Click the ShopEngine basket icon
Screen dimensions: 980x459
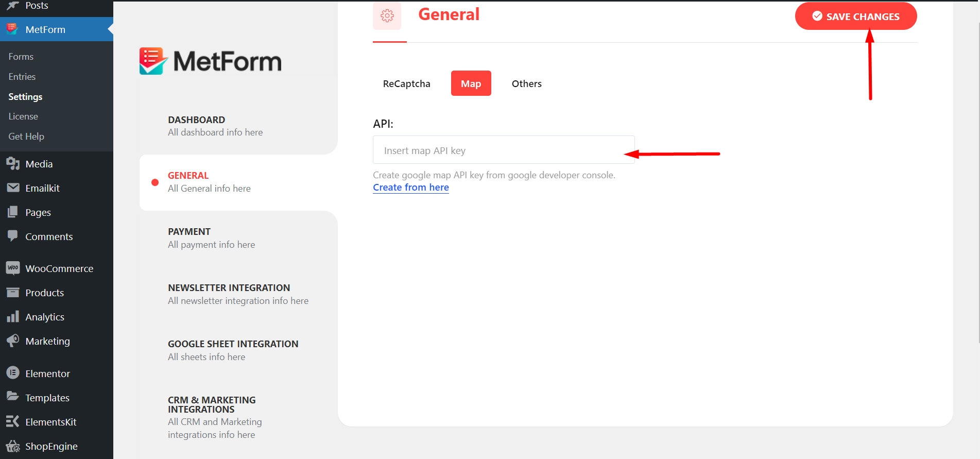13,446
